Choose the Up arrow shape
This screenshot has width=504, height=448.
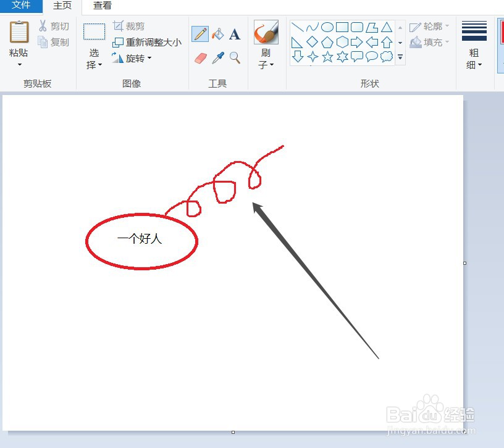(387, 42)
